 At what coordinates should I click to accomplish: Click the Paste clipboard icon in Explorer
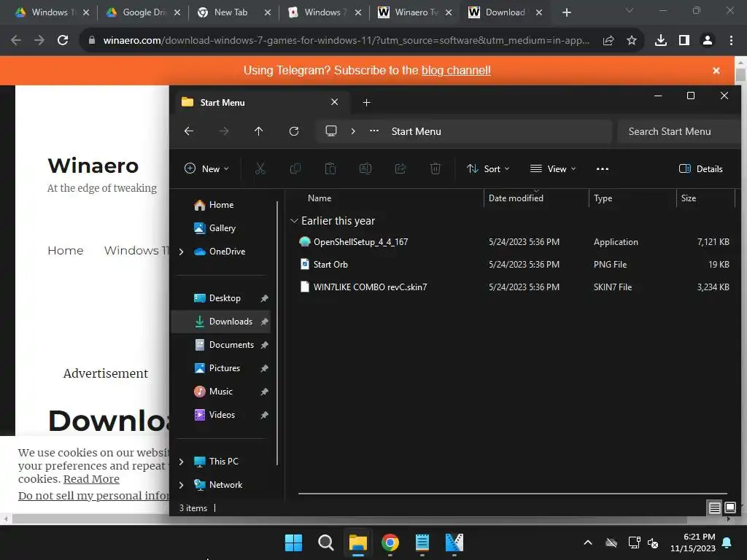(330, 168)
